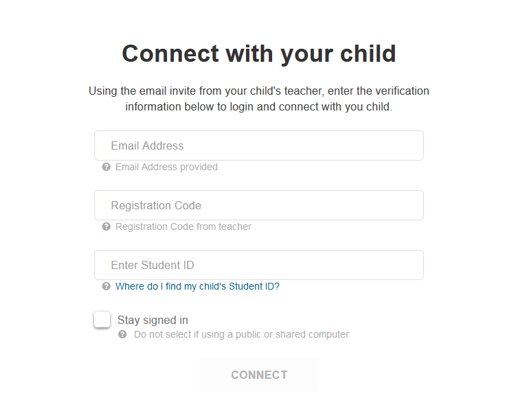Click the Stay signed in label text

click(x=153, y=320)
